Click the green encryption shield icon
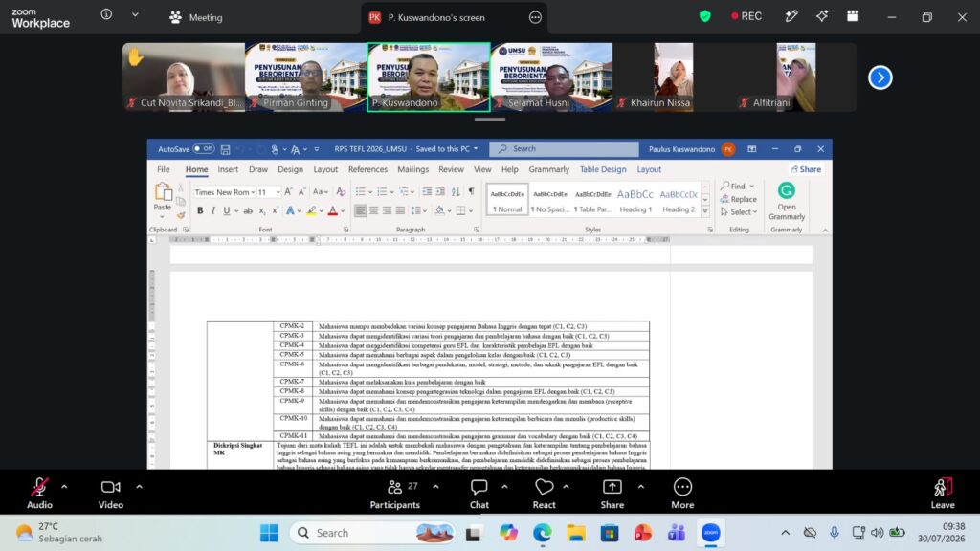This screenshot has height=551, width=980. pos(705,17)
